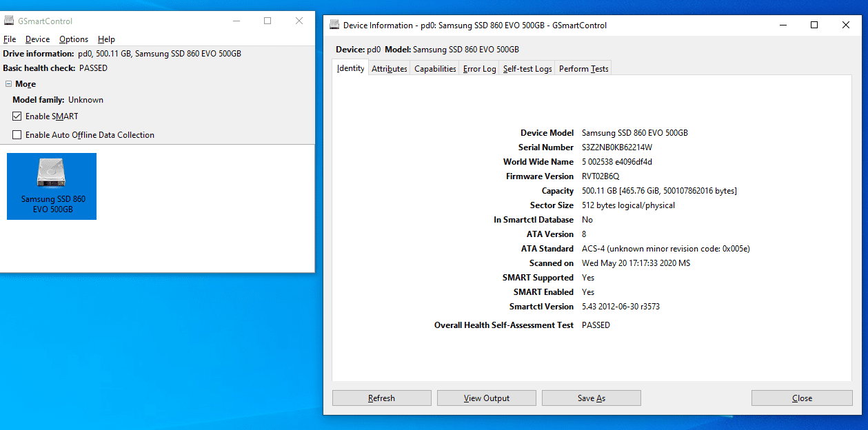This screenshot has height=430, width=868.
Task: Click In Smartctl Database value No
Action: (x=587, y=220)
